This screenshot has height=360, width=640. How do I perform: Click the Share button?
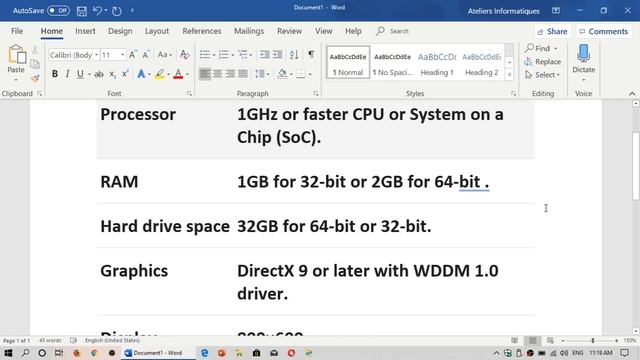click(x=552, y=31)
